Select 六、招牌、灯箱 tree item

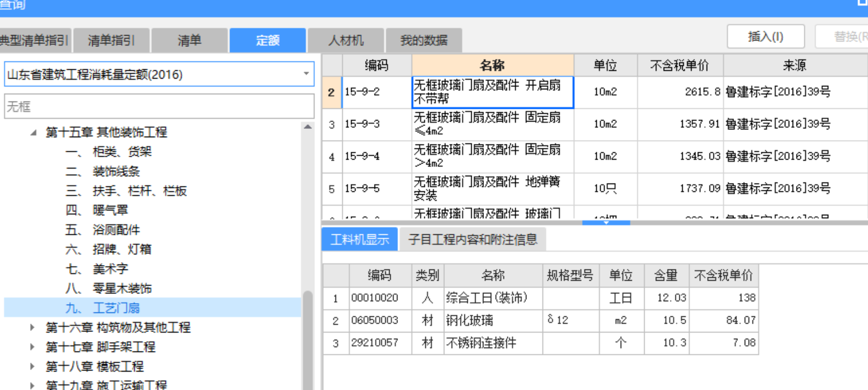click(108, 249)
